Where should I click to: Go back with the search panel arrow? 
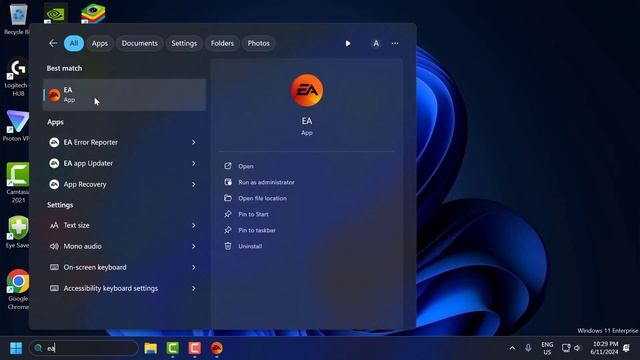click(x=53, y=43)
